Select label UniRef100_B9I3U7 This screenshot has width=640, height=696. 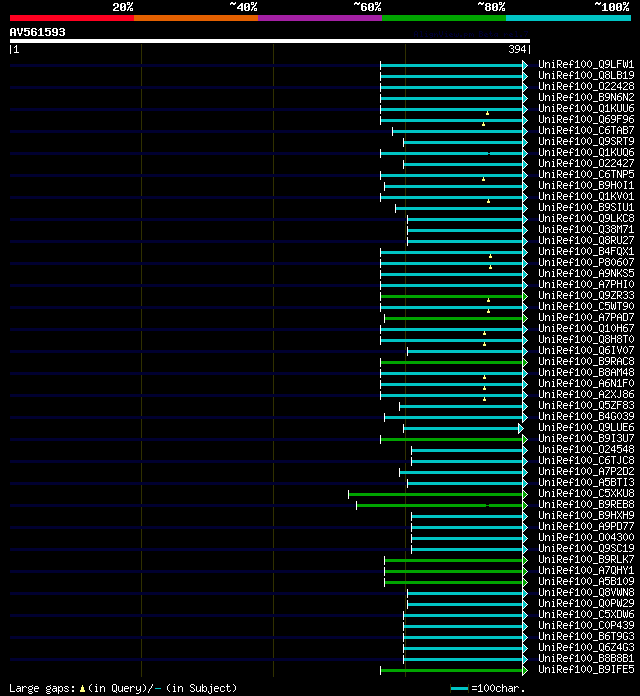pos(586,439)
